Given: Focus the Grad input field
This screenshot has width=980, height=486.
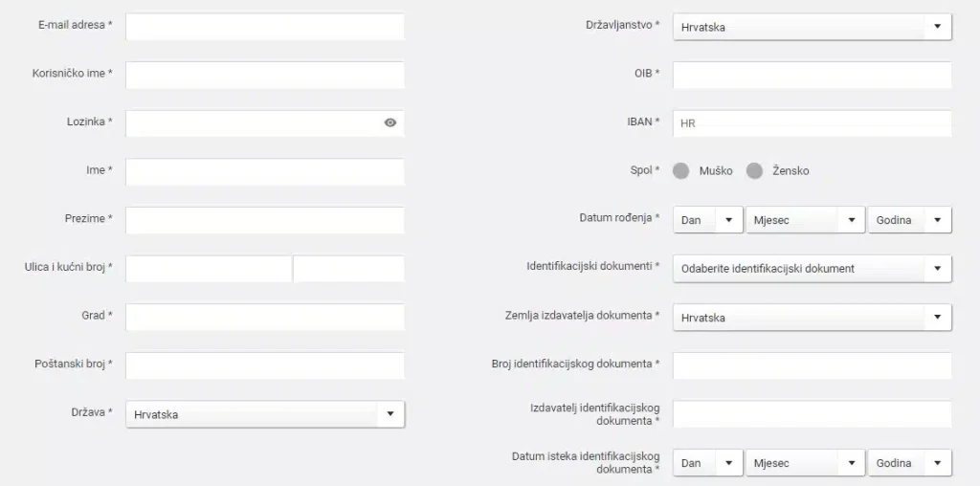Looking at the screenshot, I should pyautogui.click(x=265, y=318).
